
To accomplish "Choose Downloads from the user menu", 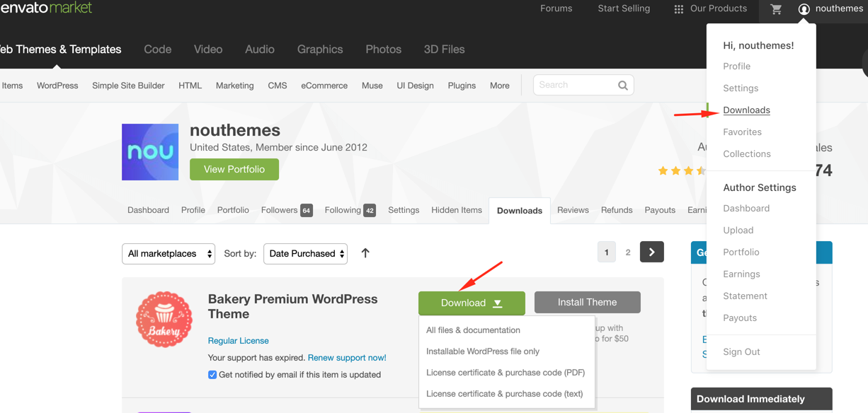I will click(x=746, y=110).
